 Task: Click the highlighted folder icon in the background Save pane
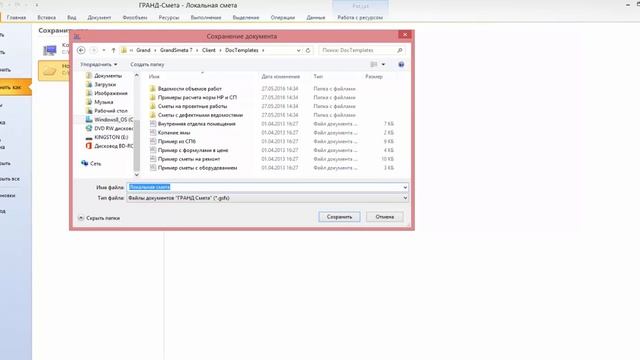pyautogui.click(x=50, y=71)
